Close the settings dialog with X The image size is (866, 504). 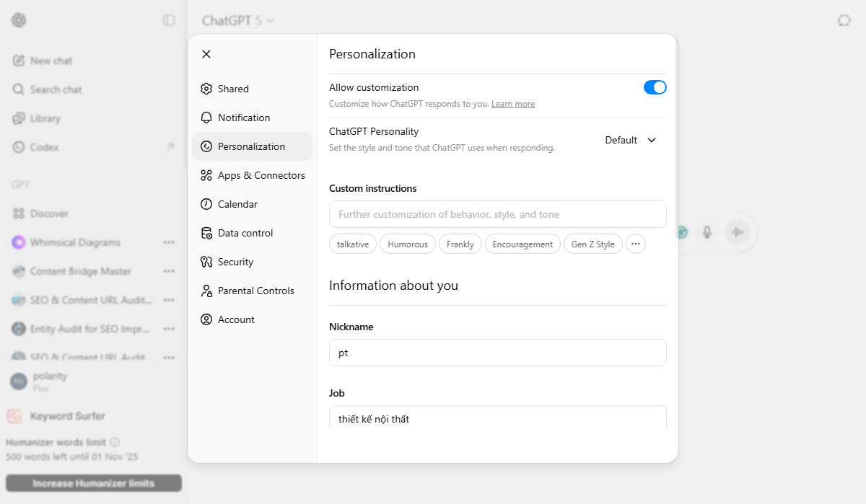coord(206,54)
